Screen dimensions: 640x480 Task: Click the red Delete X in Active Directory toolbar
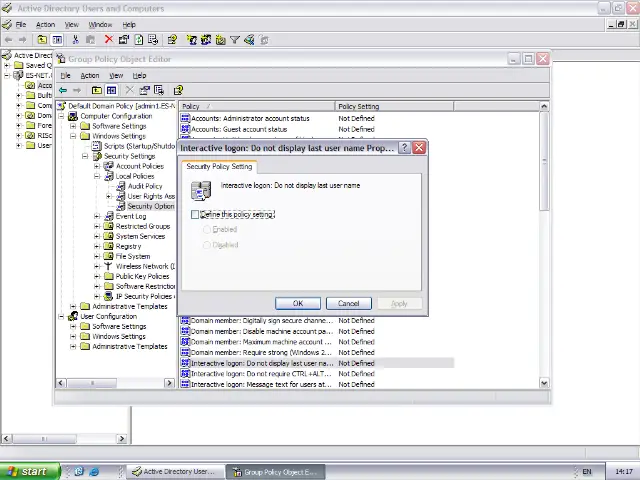[x=109, y=40]
